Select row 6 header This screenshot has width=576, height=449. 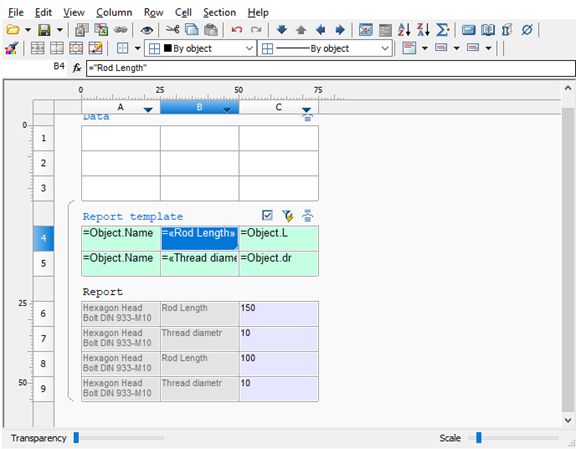click(x=43, y=313)
